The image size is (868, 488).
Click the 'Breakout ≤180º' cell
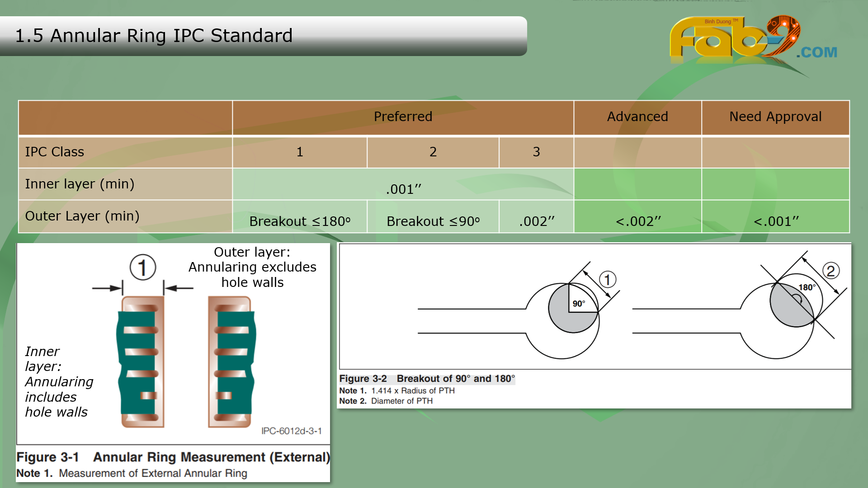tap(300, 221)
